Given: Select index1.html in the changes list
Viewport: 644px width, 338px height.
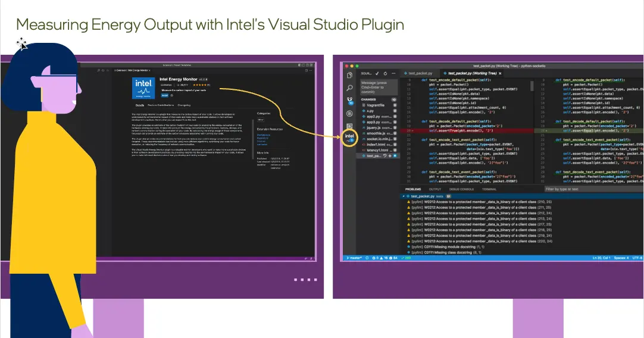Looking at the screenshot, I should [x=379, y=145].
